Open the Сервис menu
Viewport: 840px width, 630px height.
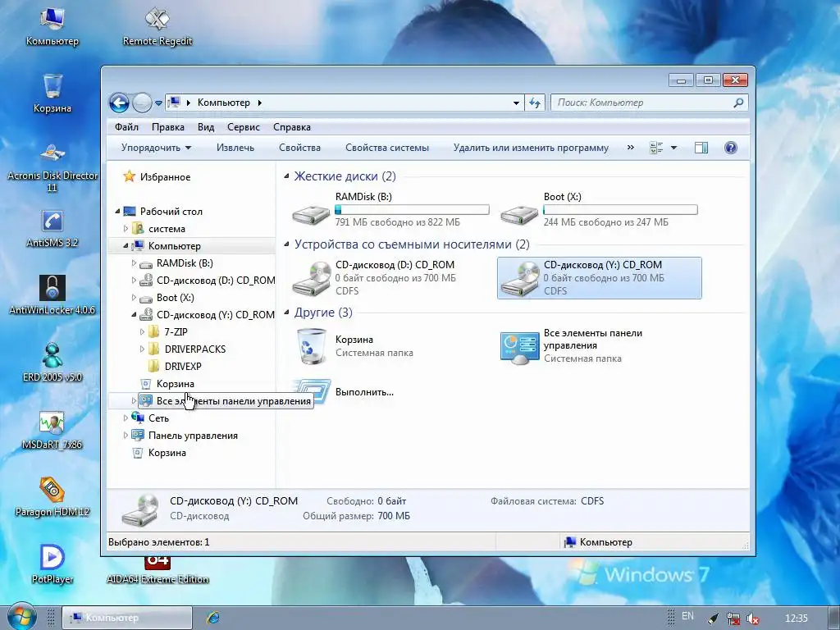tap(243, 127)
